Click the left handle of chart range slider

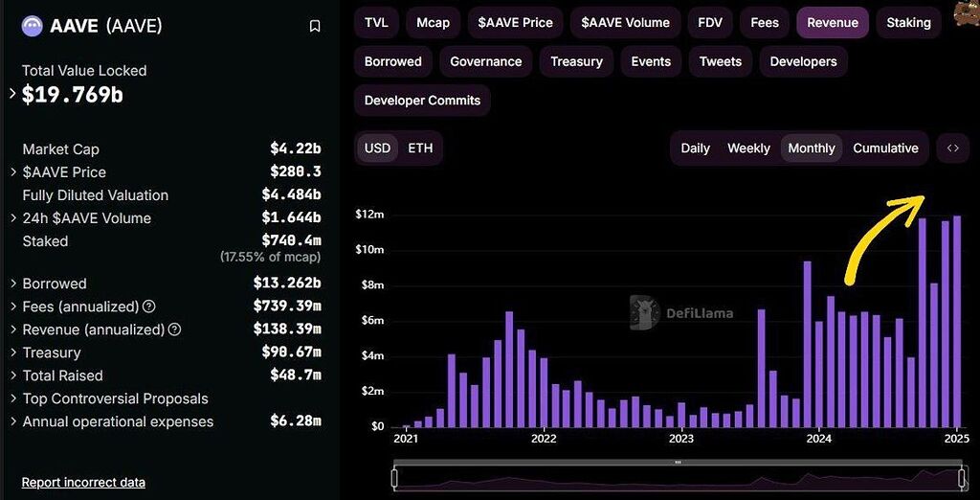[394, 477]
